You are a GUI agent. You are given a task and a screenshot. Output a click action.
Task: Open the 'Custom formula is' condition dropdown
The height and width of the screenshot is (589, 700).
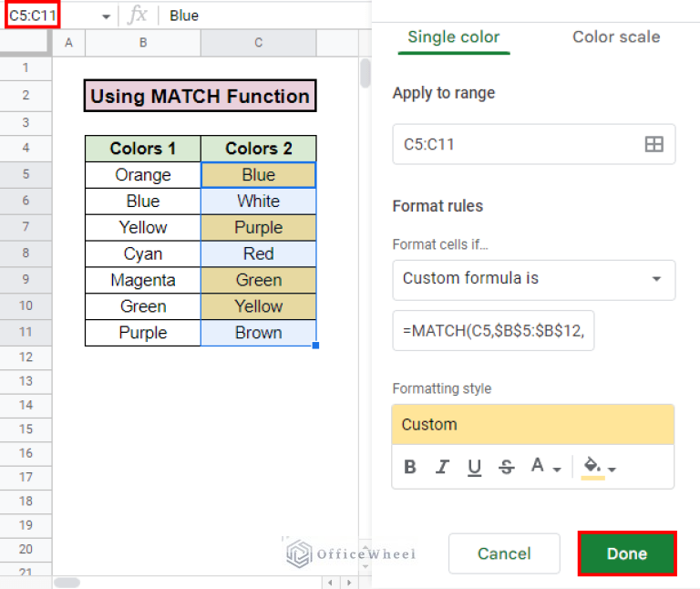click(533, 279)
